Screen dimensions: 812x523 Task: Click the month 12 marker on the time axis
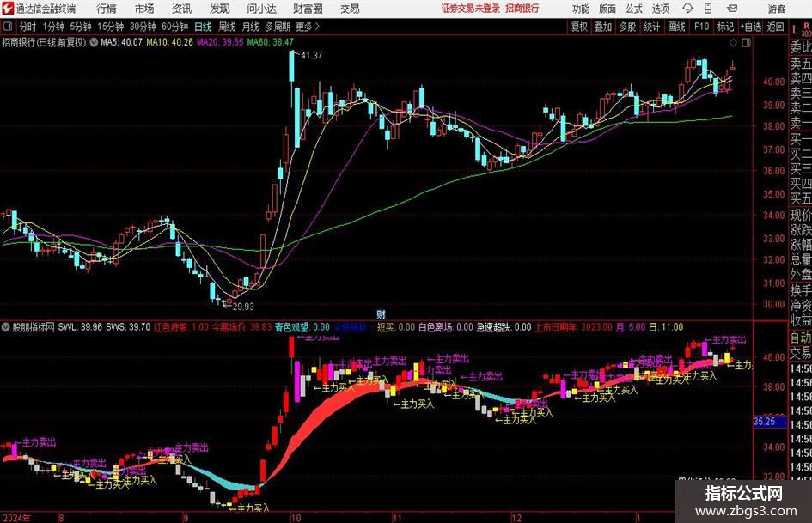point(516,518)
